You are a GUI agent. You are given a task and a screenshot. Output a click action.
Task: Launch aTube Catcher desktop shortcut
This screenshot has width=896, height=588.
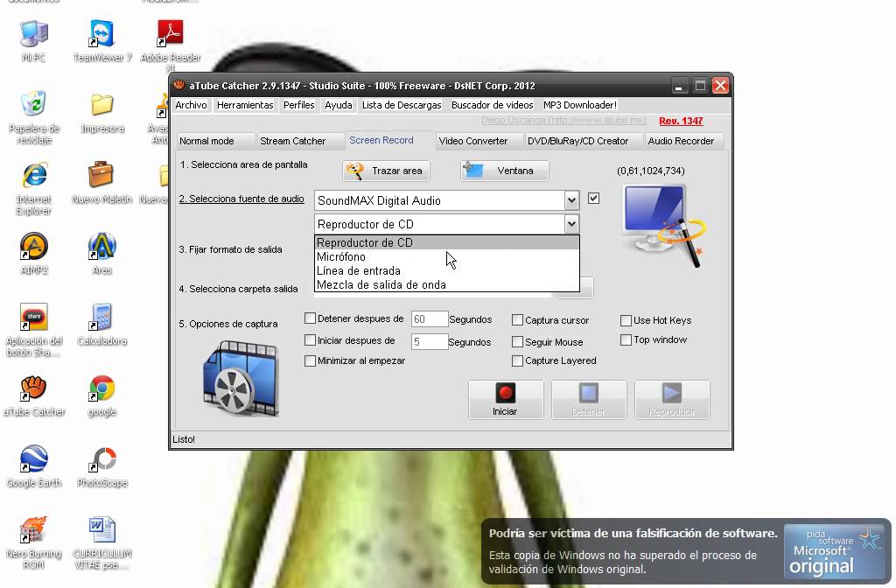pyautogui.click(x=34, y=395)
